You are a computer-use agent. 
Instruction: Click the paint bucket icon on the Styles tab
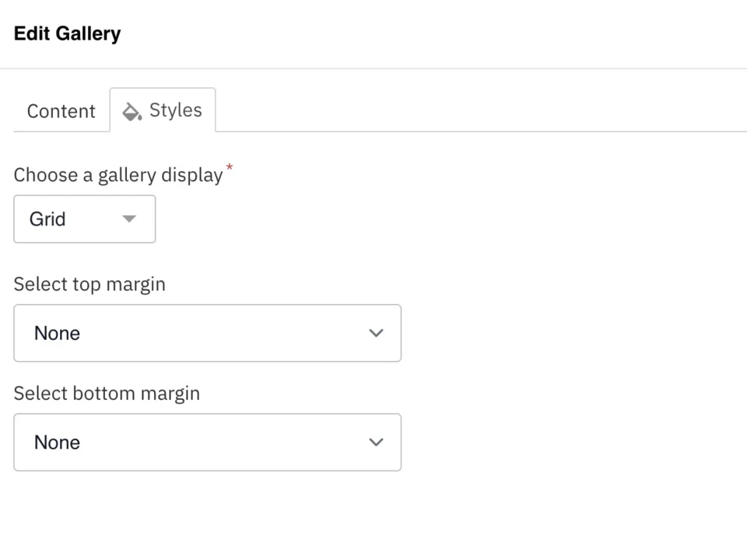(131, 110)
